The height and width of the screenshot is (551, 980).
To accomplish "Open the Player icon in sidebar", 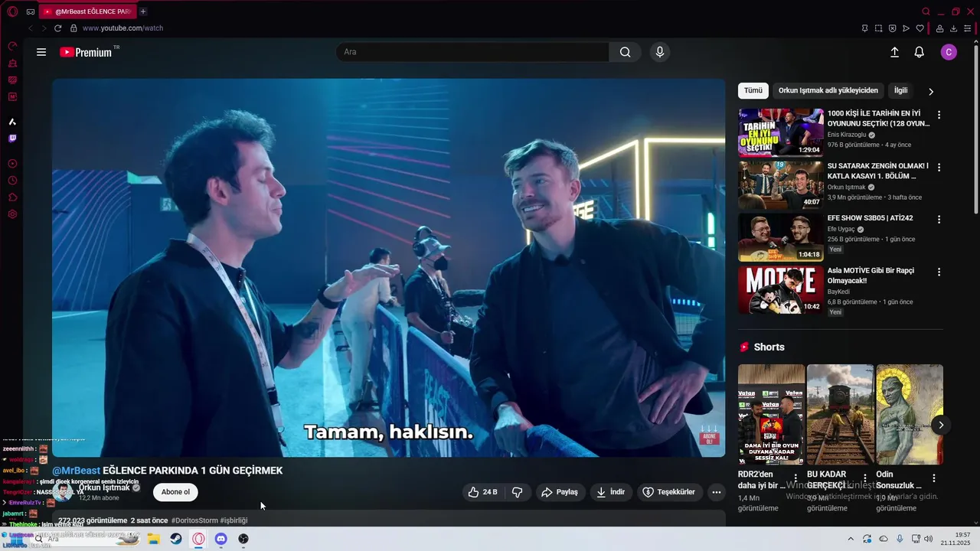I will click(x=12, y=164).
